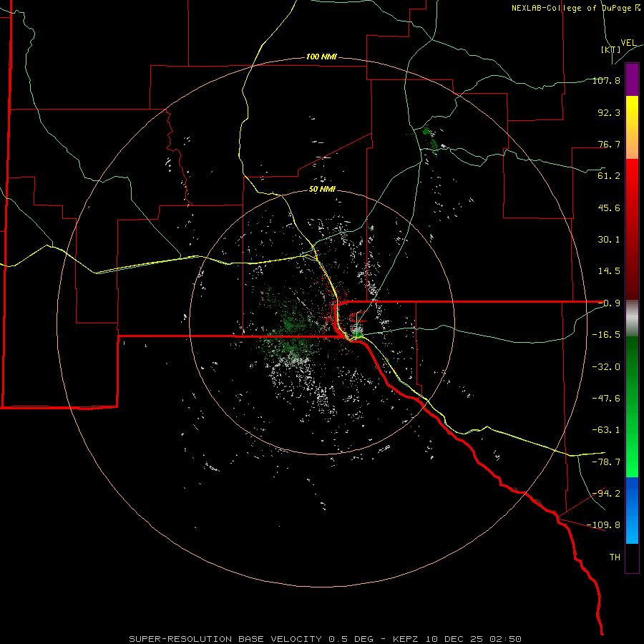Click the -47.6 velocity scale value

coord(606,399)
